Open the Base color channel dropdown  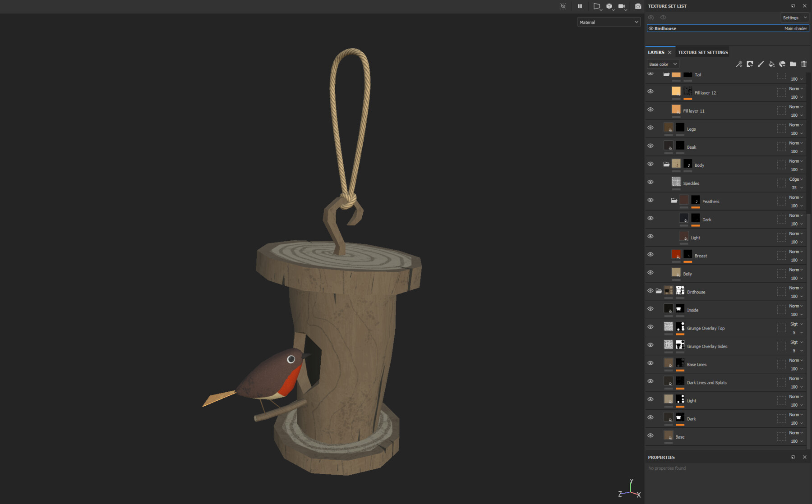662,64
